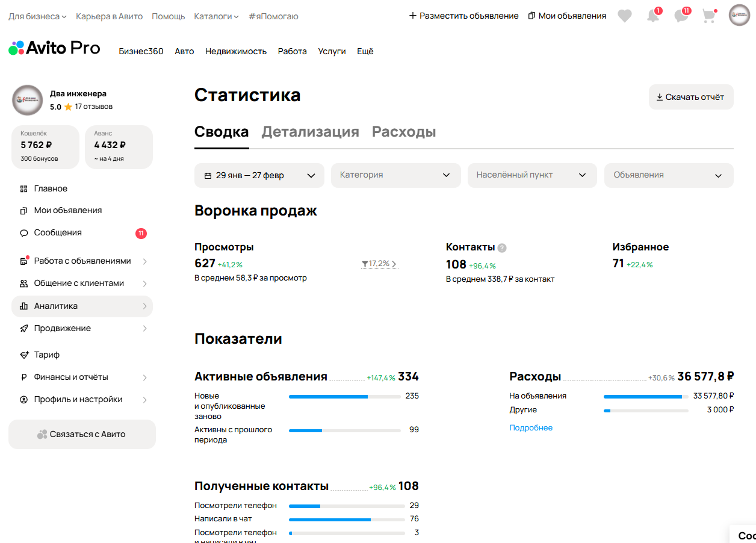
Task: Open the Категория filter dropdown
Action: click(396, 175)
